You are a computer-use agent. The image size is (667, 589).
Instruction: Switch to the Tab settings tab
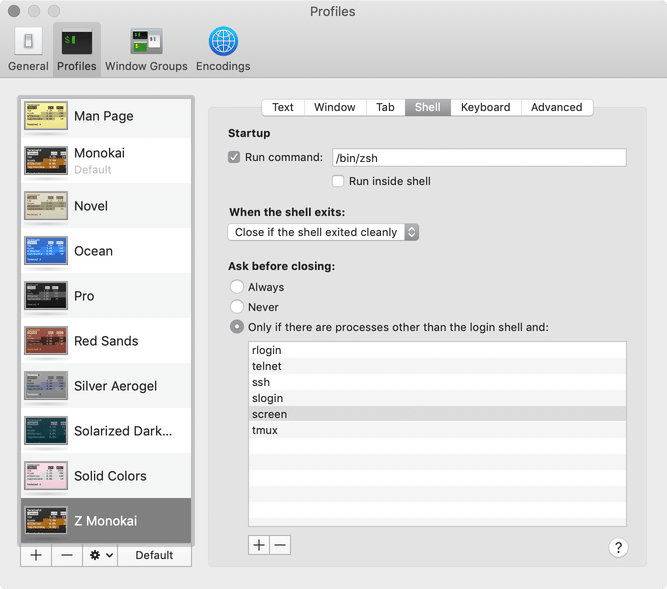click(x=385, y=107)
